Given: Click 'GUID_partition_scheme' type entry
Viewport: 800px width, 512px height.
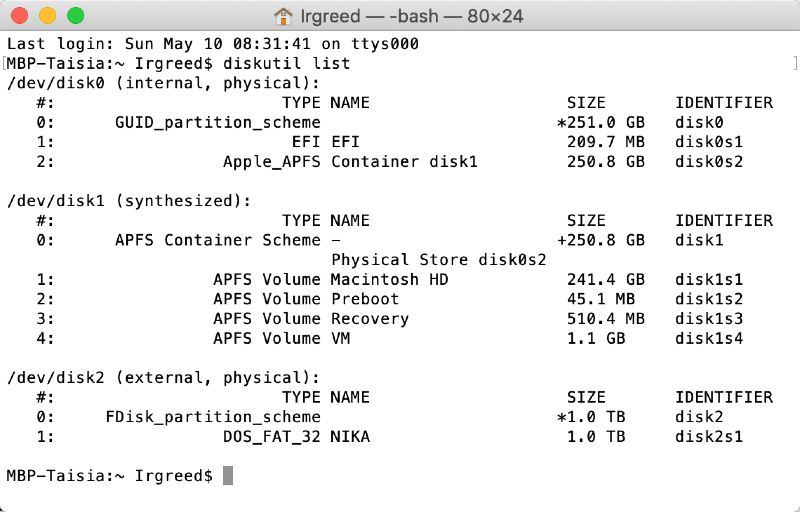Looking at the screenshot, I should 218,122.
